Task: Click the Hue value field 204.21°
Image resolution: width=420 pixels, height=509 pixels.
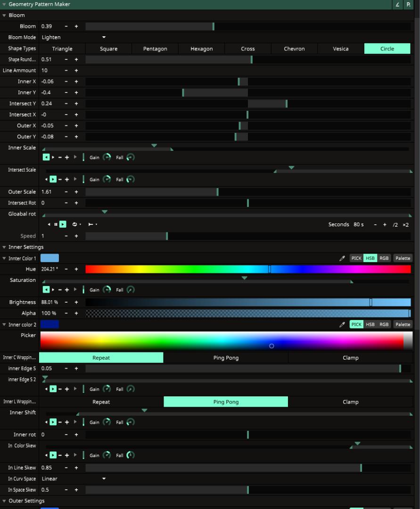Action: [49, 269]
